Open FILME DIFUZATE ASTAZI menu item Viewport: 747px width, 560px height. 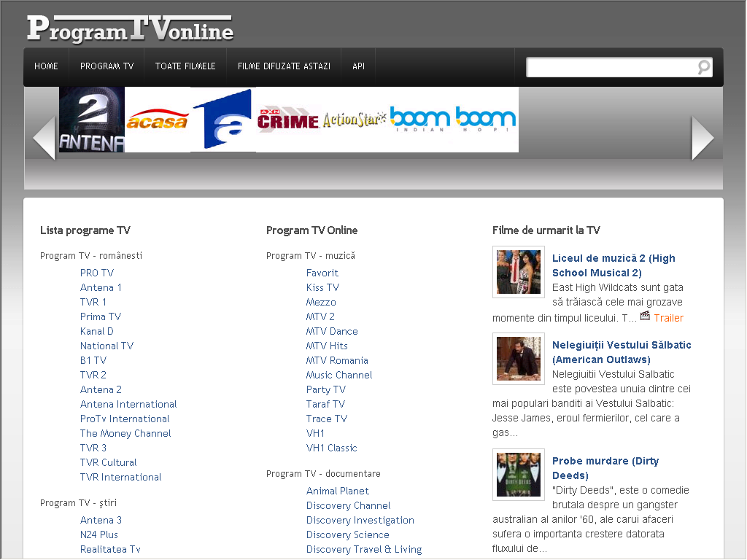point(284,66)
